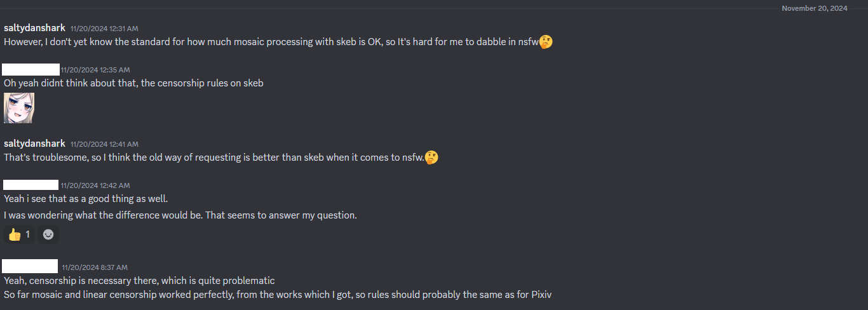Click thinking emoji after 'comes to nsfw.'
868x310 pixels.
(x=431, y=157)
